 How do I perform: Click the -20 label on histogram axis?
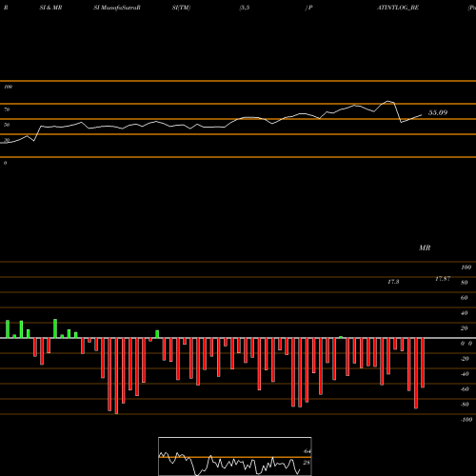point(465,359)
